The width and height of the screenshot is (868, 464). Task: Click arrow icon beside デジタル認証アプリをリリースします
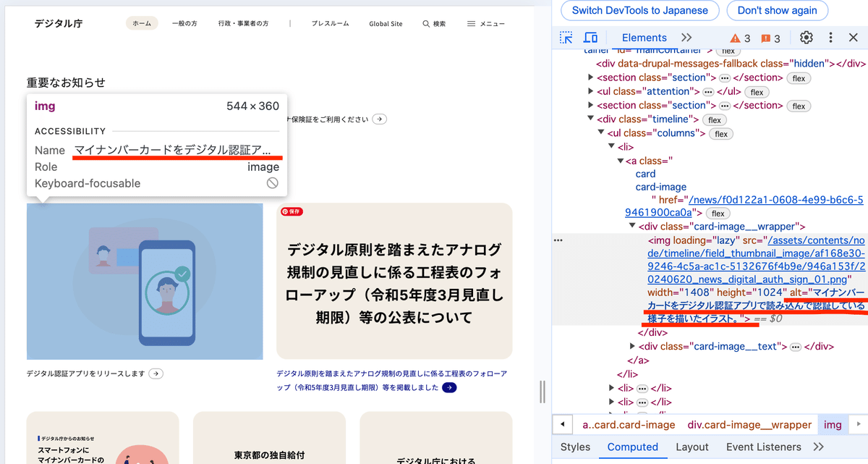coord(156,374)
